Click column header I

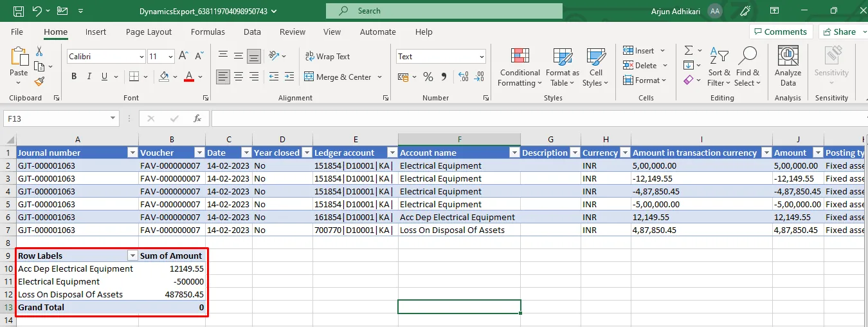coord(701,140)
